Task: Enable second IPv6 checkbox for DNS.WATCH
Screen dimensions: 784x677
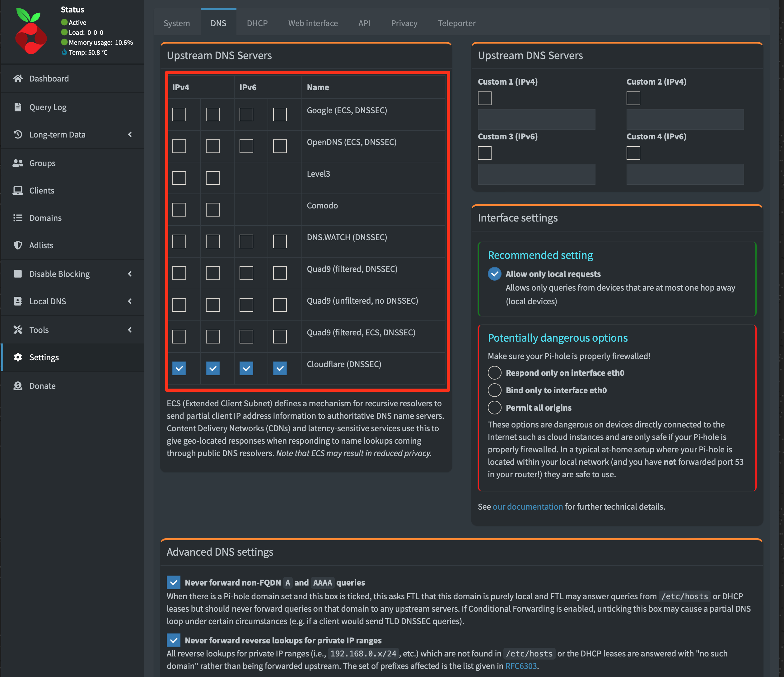Action: pos(280,241)
